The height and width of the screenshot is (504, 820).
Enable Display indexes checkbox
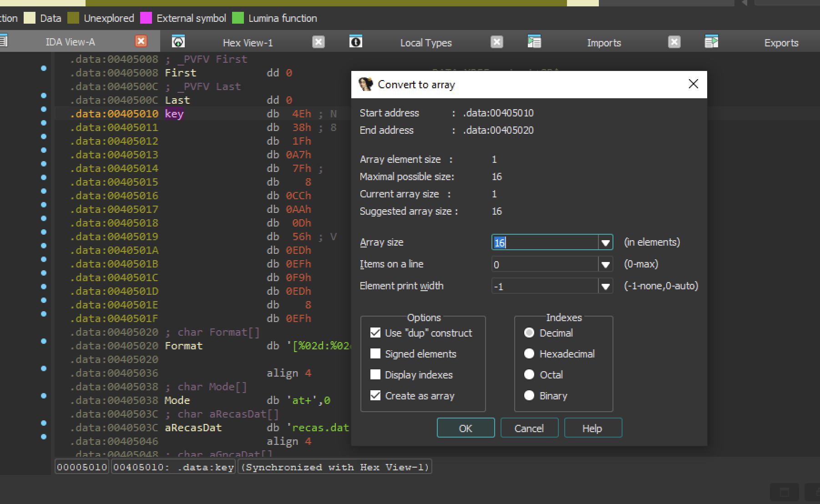click(x=375, y=375)
